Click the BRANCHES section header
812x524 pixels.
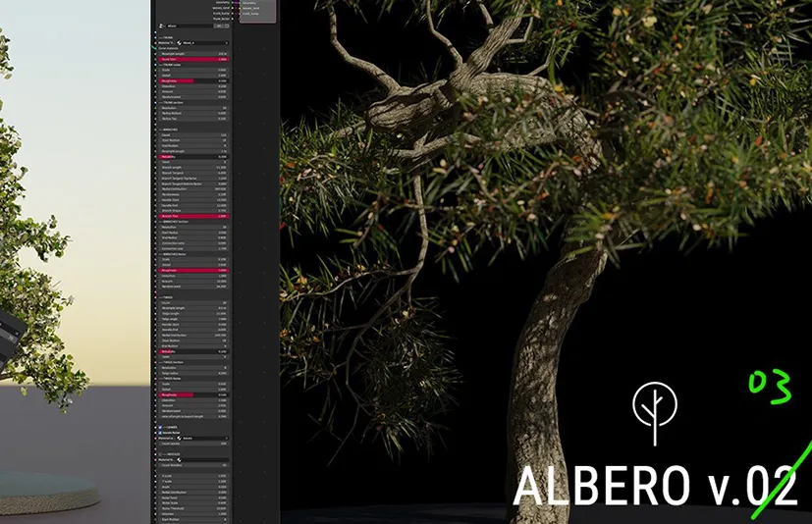(x=173, y=128)
